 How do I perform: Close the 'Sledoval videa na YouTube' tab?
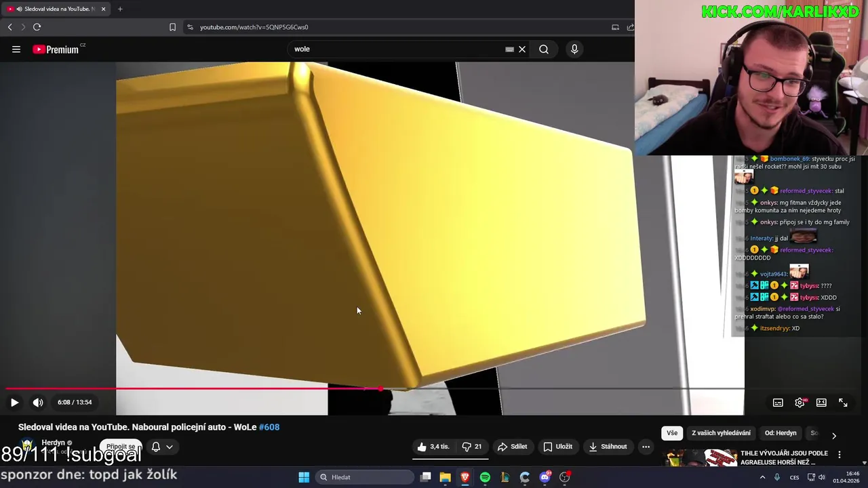point(103,9)
